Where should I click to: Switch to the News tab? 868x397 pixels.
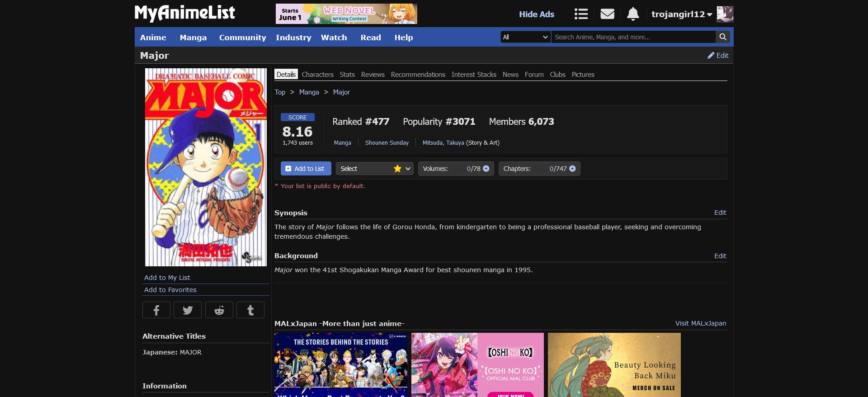(x=510, y=75)
